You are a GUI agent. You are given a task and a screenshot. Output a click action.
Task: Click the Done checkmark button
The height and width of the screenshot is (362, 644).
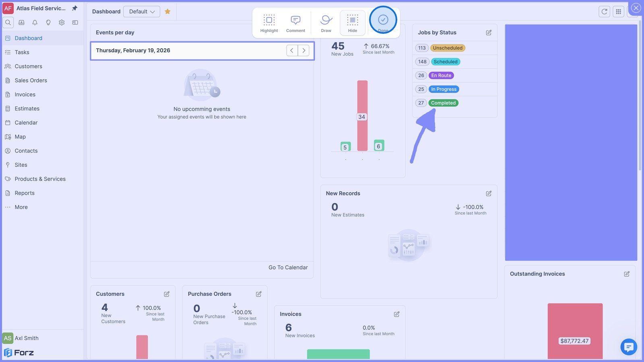pos(383,20)
